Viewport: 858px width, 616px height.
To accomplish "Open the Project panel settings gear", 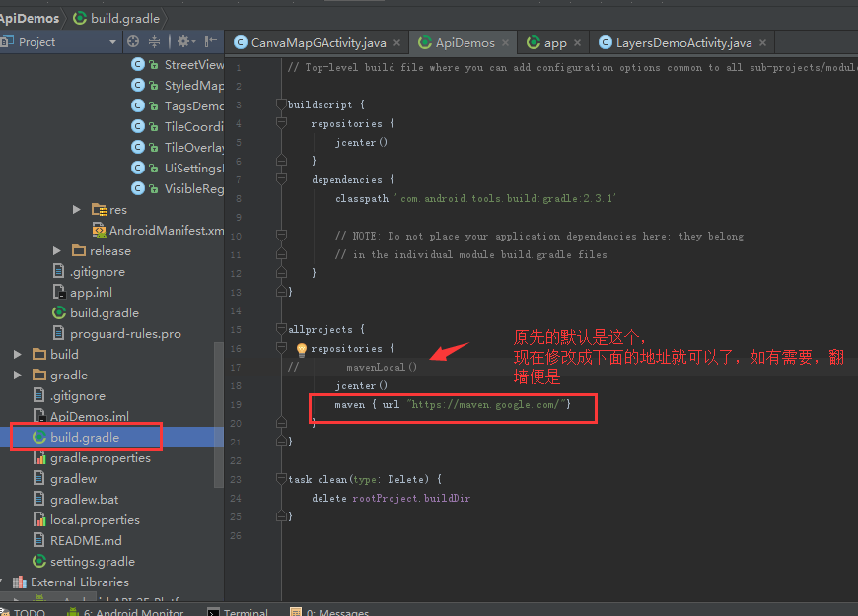I will (183, 42).
